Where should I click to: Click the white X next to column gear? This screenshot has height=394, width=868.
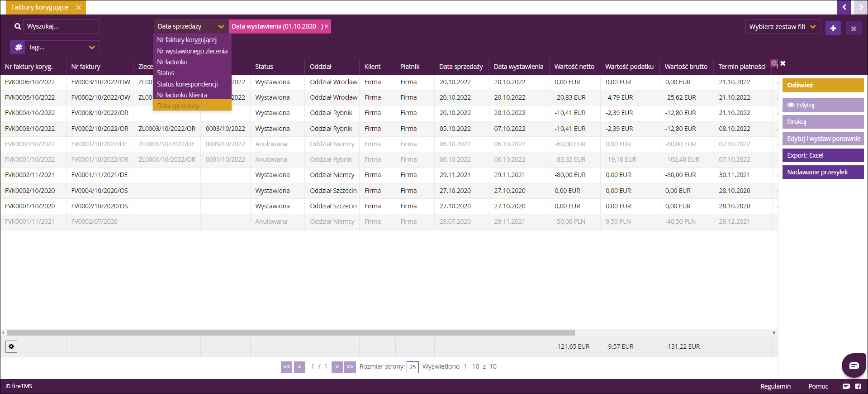click(783, 63)
